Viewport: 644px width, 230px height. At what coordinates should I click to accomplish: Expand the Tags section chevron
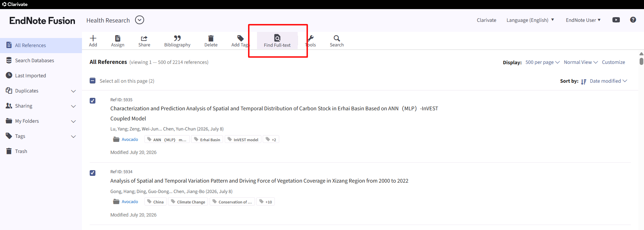(74, 137)
